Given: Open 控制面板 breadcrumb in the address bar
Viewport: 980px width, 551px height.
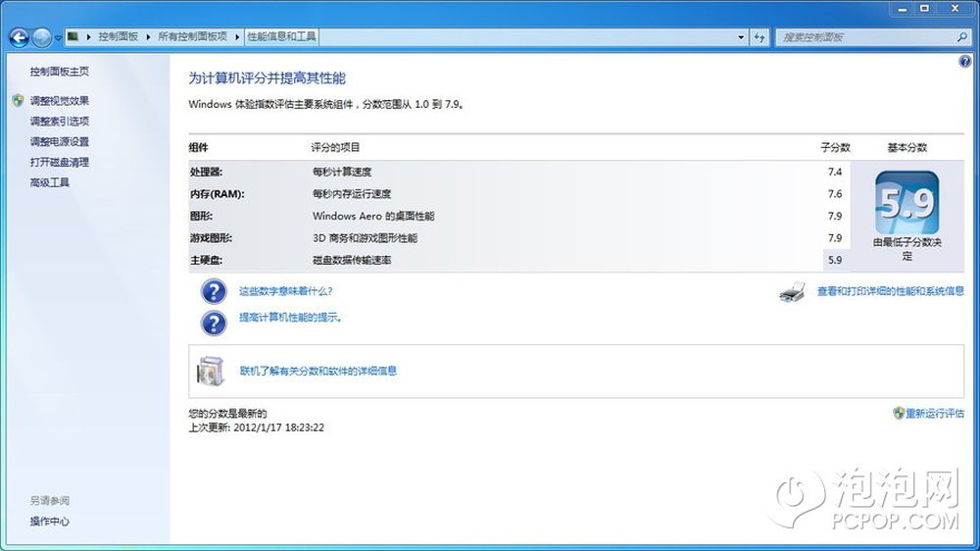Looking at the screenshot, I should tap(119, 37).
